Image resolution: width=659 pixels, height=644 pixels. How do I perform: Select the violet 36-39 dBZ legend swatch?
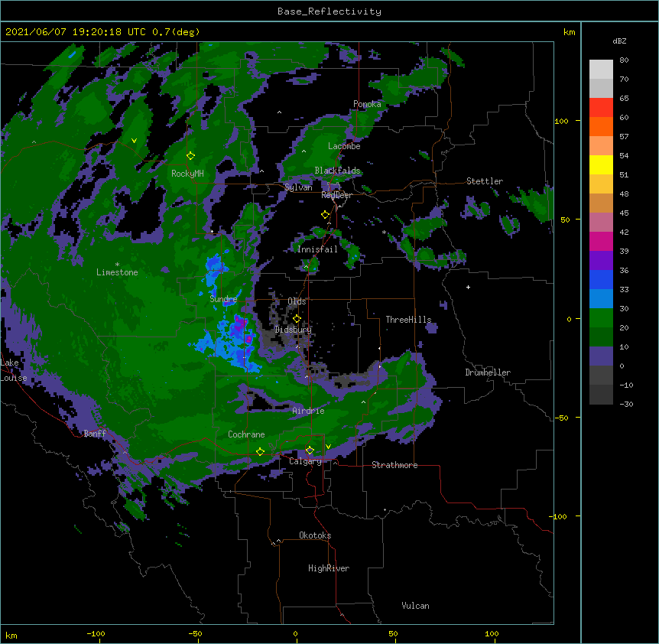click(x=601, y=261)
